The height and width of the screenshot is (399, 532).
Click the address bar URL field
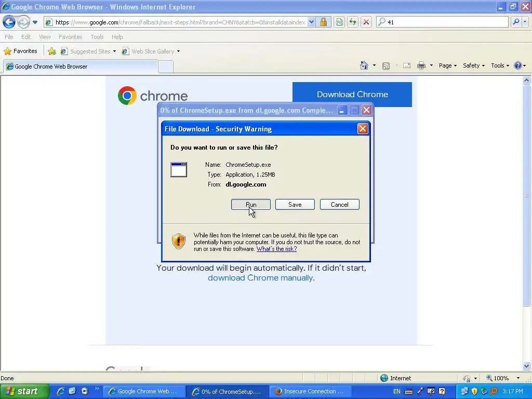[180, 22]
